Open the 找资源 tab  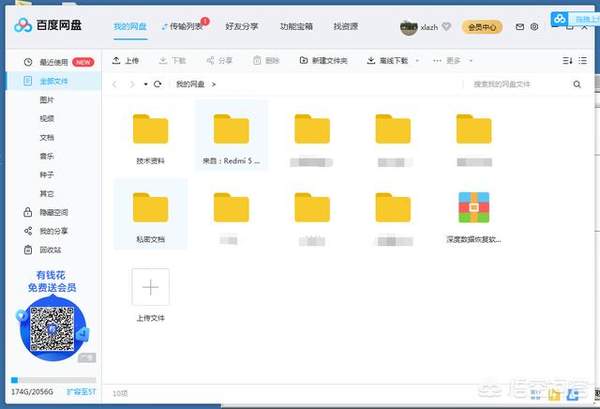346,26
